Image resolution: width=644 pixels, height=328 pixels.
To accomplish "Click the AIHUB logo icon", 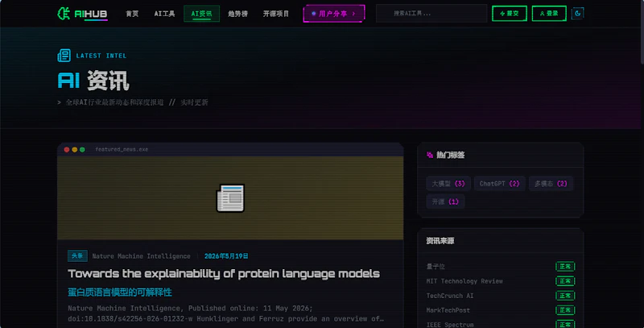I will point(64,14).
